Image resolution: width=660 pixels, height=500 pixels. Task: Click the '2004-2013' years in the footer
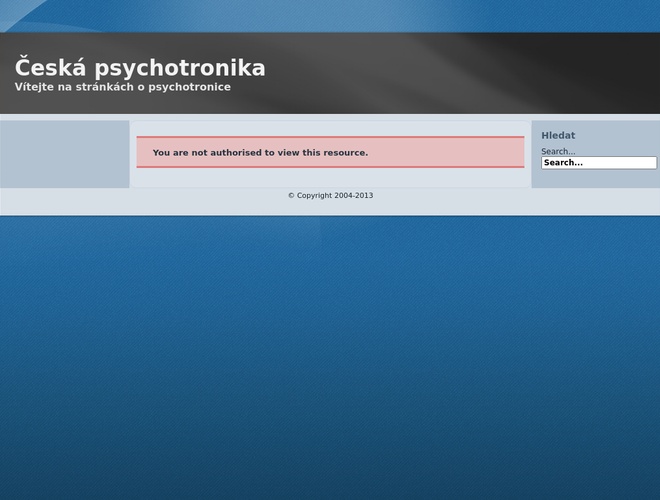[x=353, y=196]
